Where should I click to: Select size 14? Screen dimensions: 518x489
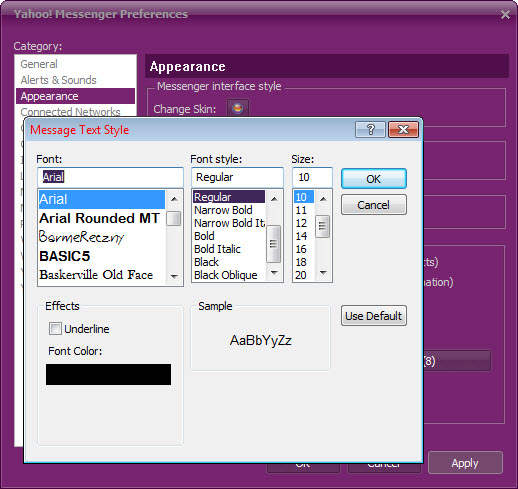click(304, 236)
